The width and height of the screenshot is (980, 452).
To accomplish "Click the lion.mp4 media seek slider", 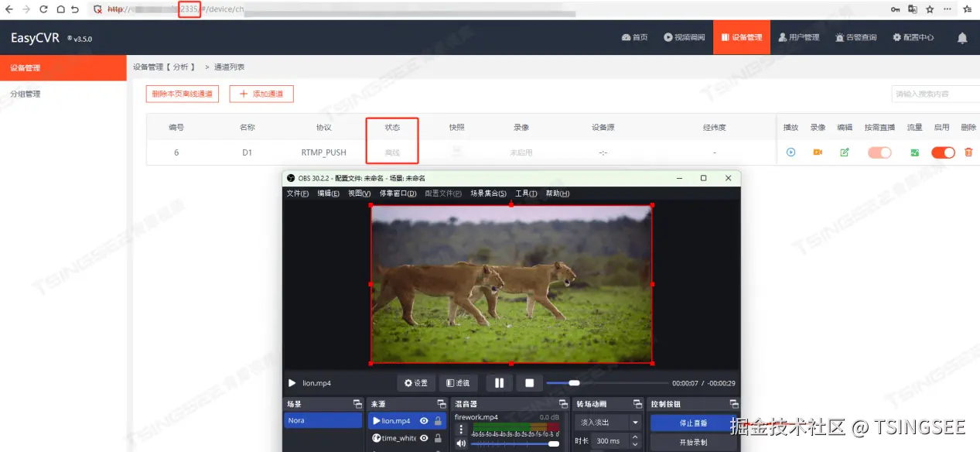I will (607, 382).
